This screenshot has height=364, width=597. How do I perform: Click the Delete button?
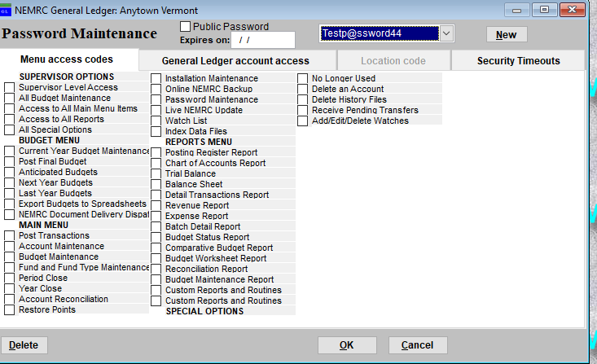pos(24,345)
